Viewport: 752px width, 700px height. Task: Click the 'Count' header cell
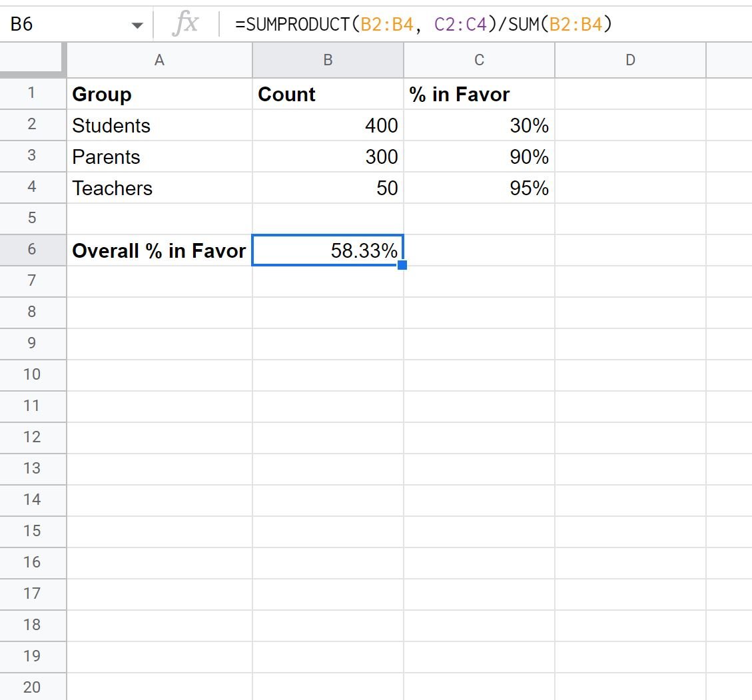click(x=328, y=93)
